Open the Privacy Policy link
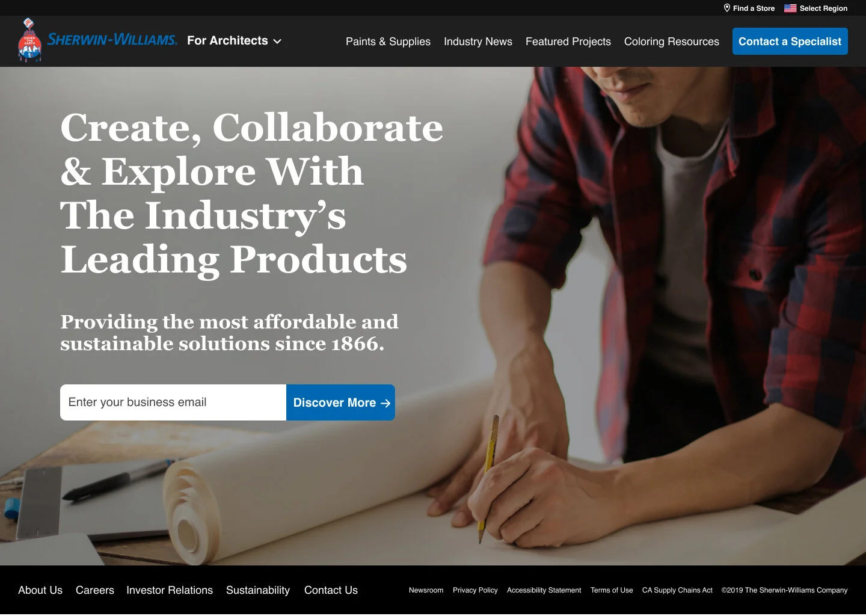The image size is (866, 616). [x=475, y=590]
